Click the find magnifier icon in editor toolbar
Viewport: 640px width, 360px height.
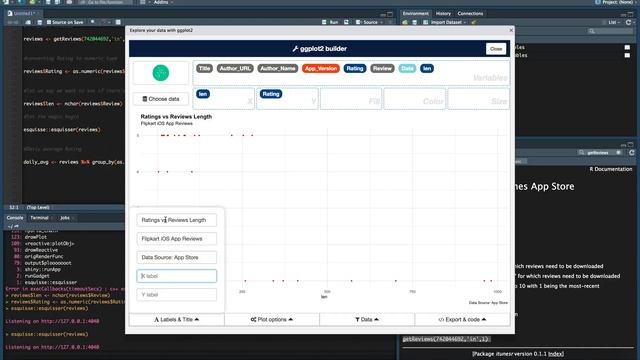click(x=93, y=22)
